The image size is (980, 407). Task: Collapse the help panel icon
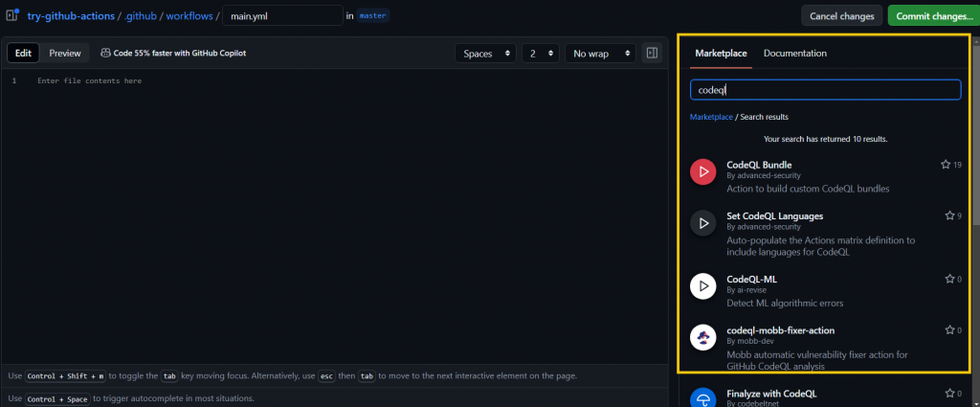click(x=652, y=53)
